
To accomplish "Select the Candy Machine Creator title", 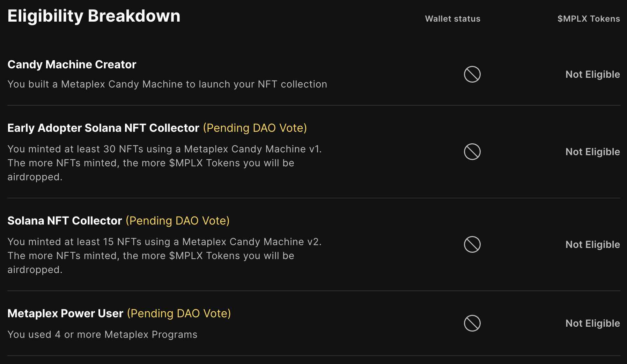I will click(x=72, y=65).
